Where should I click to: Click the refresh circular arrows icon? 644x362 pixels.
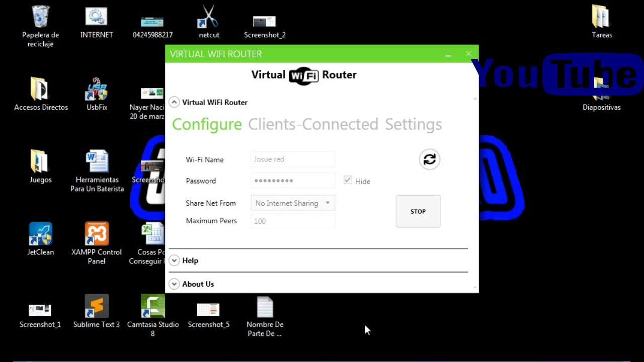click(429, 159)
